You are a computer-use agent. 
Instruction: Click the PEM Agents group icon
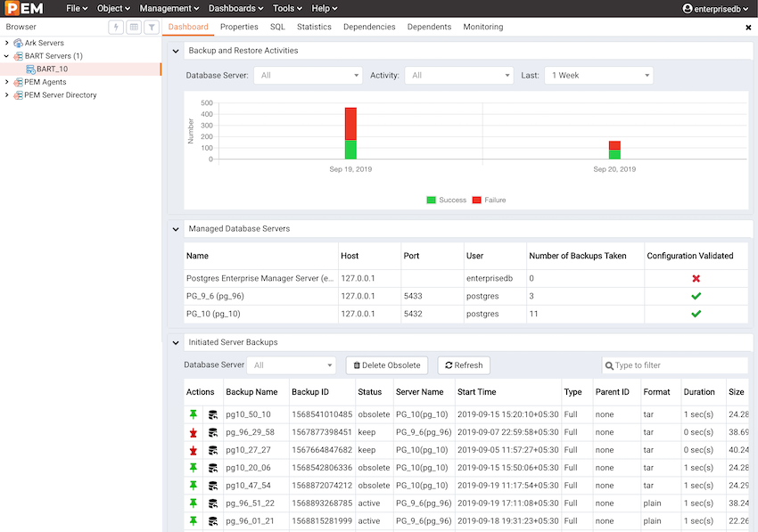coord(19,82)
